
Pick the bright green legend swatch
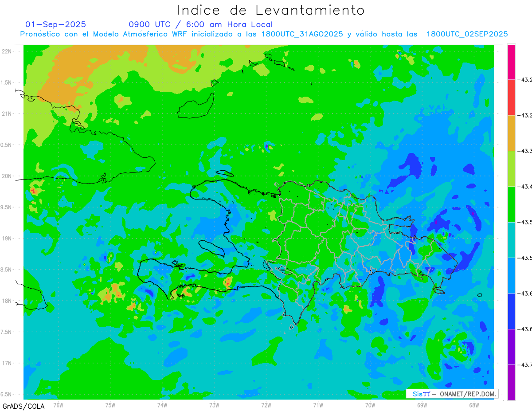(511, 204)
